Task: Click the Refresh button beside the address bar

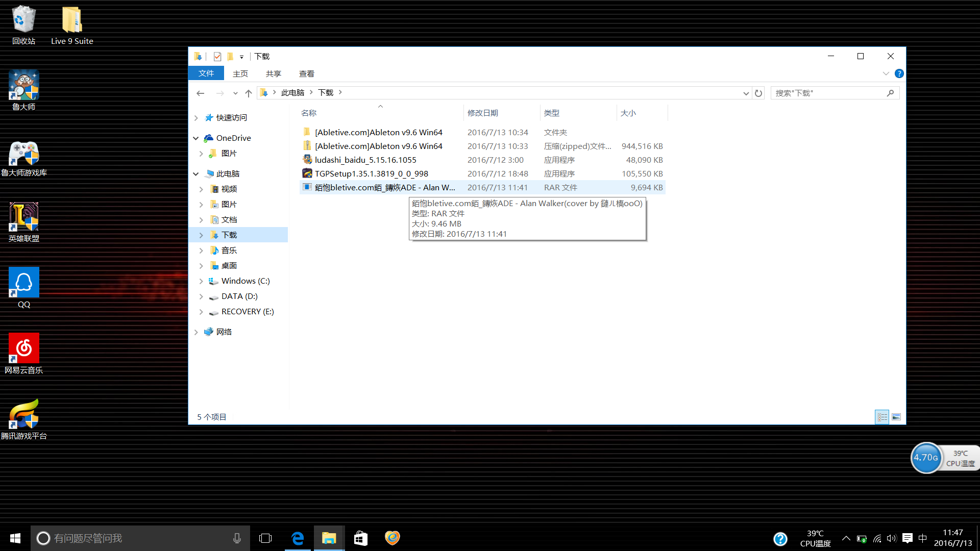Action: (758, 93)
